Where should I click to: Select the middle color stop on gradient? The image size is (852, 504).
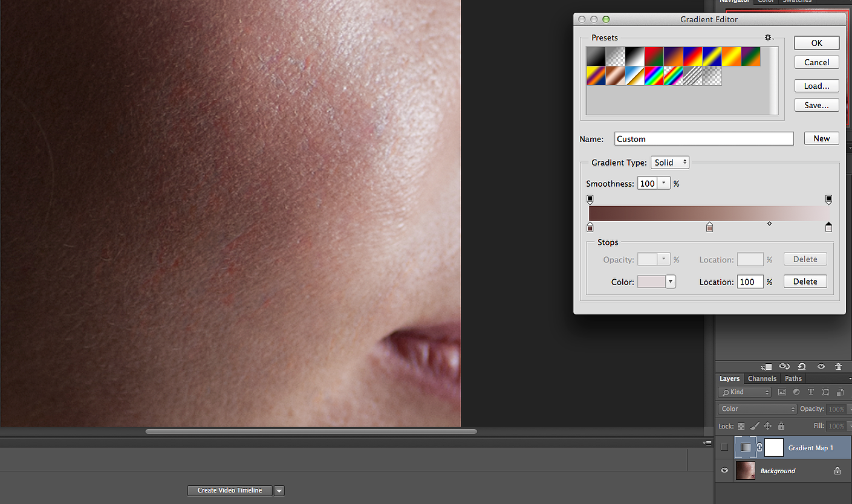point(710,227)
